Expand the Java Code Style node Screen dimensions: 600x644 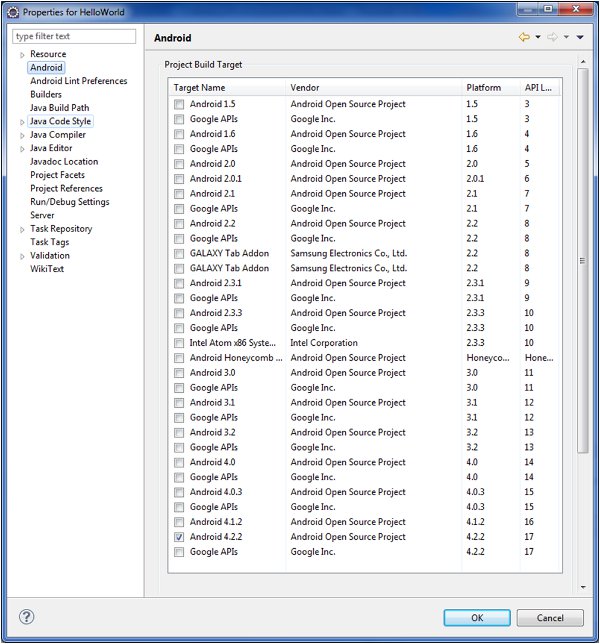click(22, 122)
